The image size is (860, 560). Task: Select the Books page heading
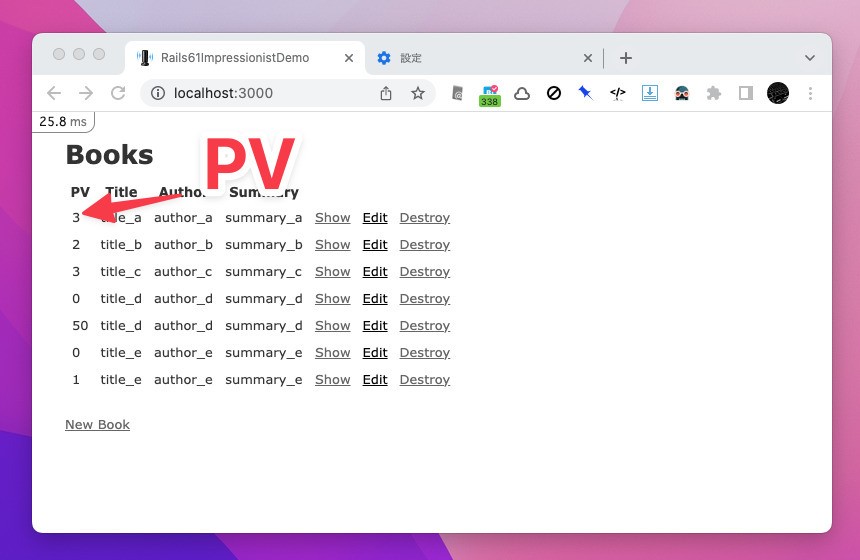[110, 155]
